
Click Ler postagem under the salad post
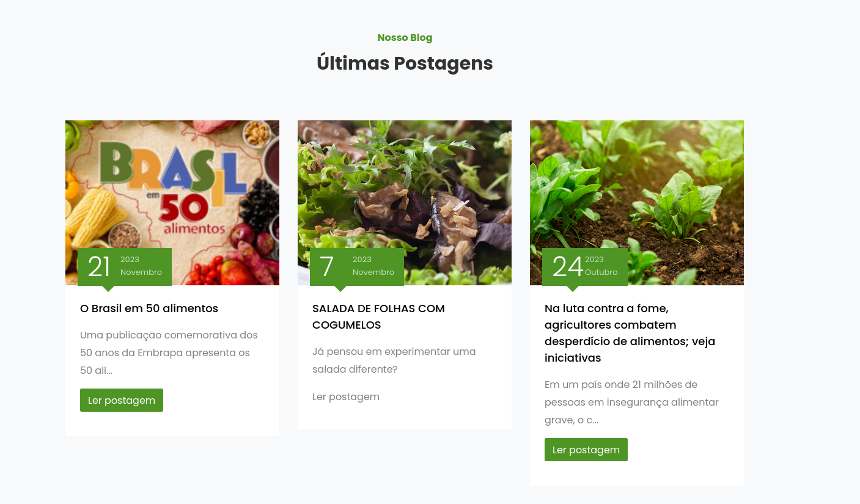[x=346, y=397]
